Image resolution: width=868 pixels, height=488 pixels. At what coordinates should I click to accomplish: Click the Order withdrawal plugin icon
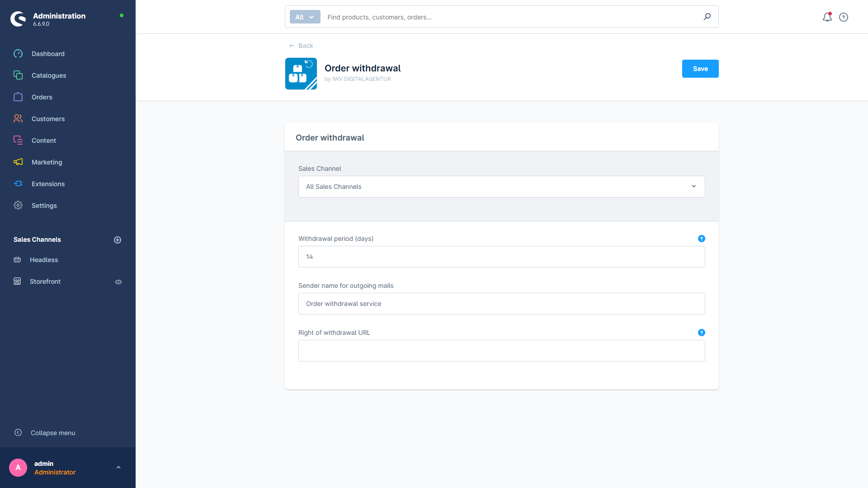[301, 74]
